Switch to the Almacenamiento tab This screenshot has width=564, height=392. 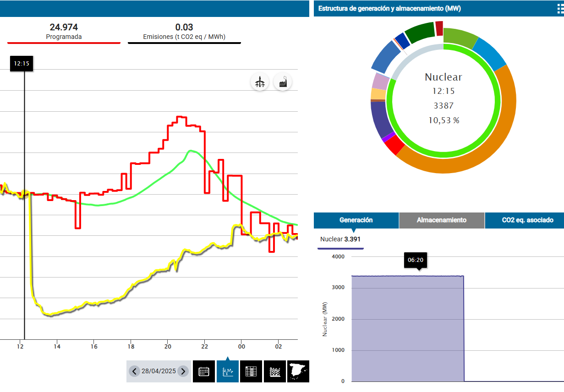(442, 220)
